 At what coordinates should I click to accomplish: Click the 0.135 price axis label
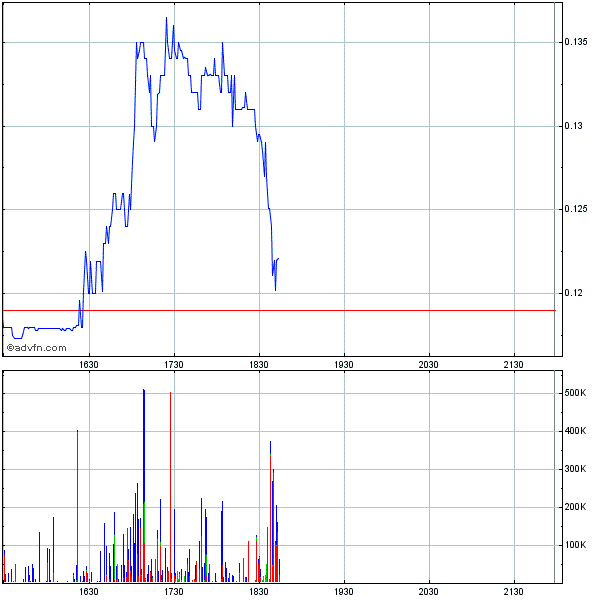pyautogui.click(x=576, y=42)
